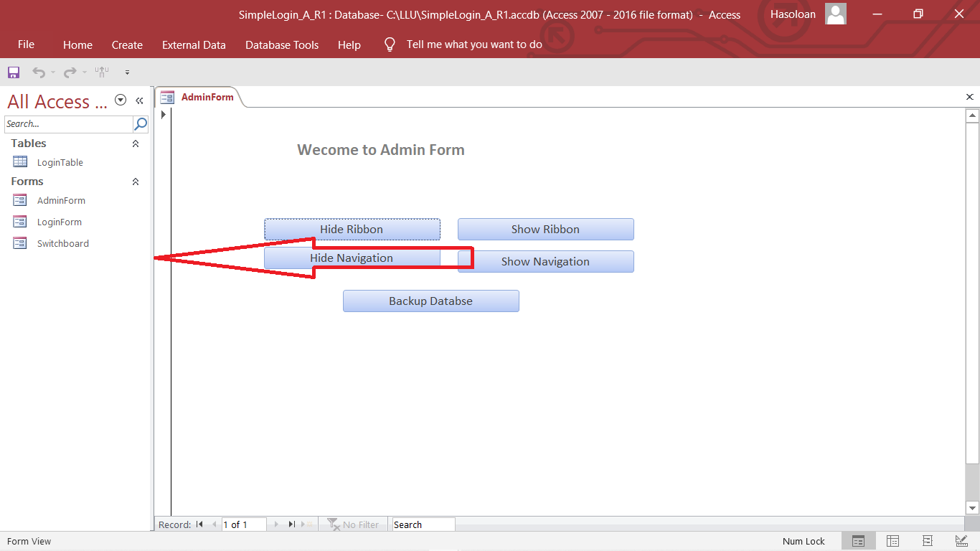Screen dimensions: 980x551
Task: Click the magnifier search icon in navigation pane
Action: click(141, 124)
